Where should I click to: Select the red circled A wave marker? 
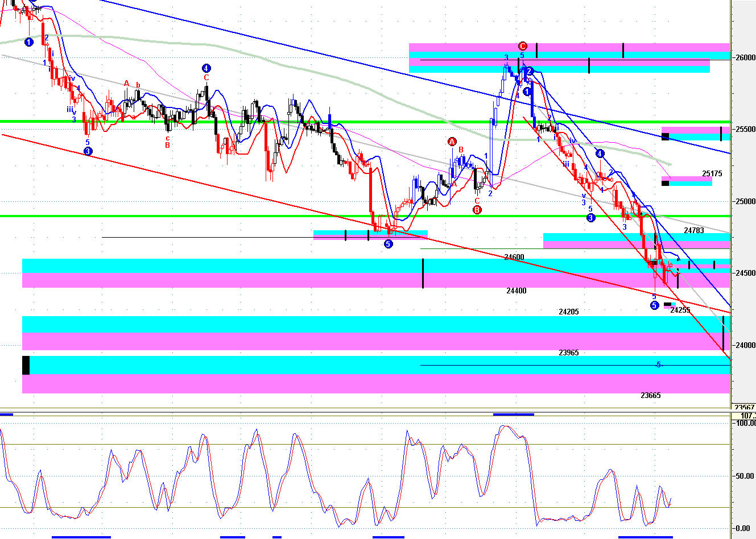click(452, 141)
